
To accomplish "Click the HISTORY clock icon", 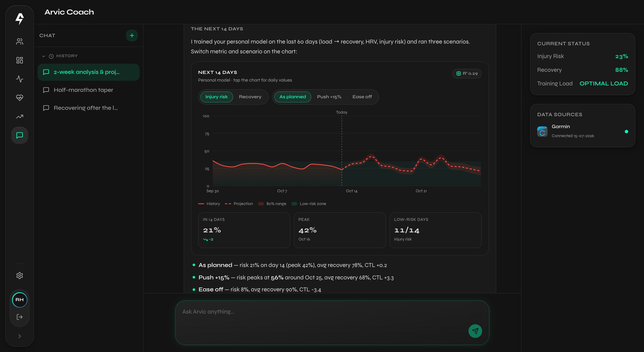I will click(x=51, y=56).
